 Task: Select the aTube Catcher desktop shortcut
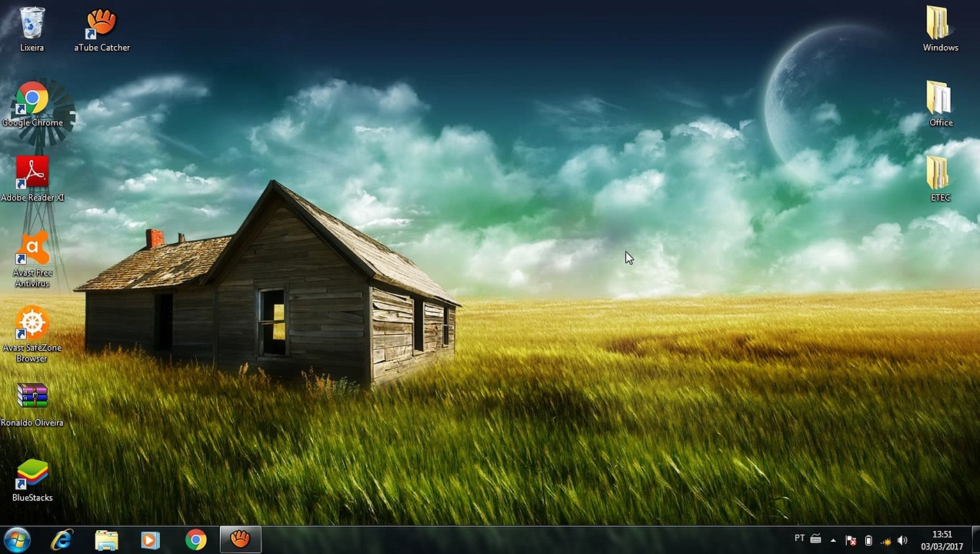click(102, 29)
